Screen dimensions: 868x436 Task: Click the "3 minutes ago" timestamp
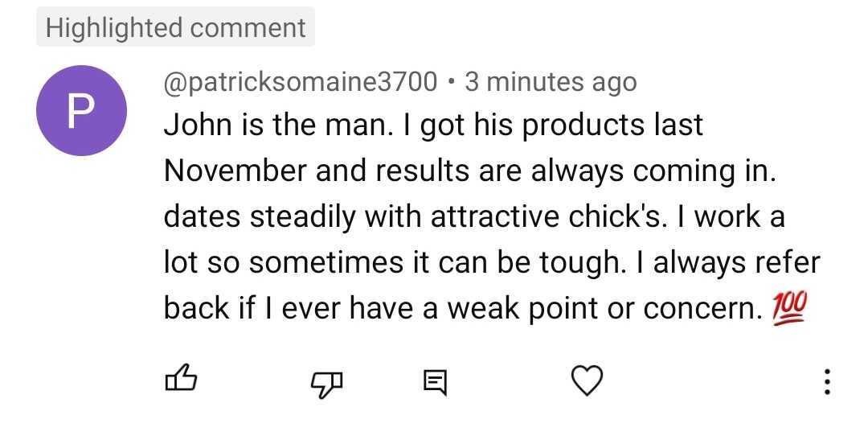tap(551, 82)
